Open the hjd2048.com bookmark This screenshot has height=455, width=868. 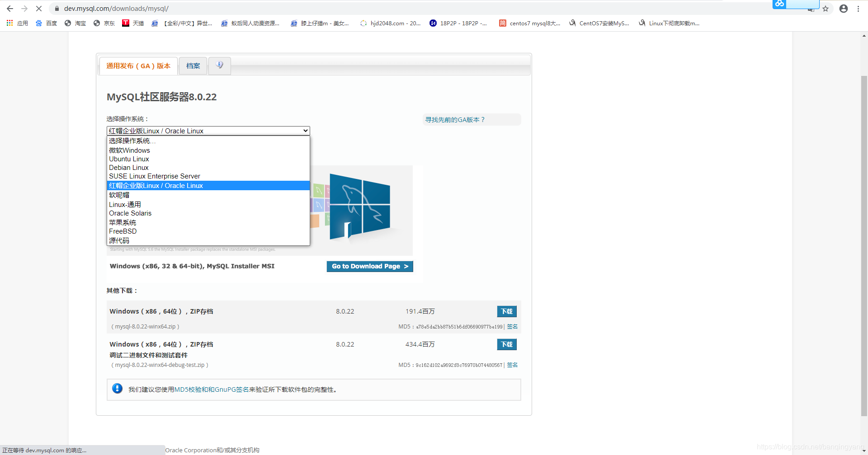(391, 23)
